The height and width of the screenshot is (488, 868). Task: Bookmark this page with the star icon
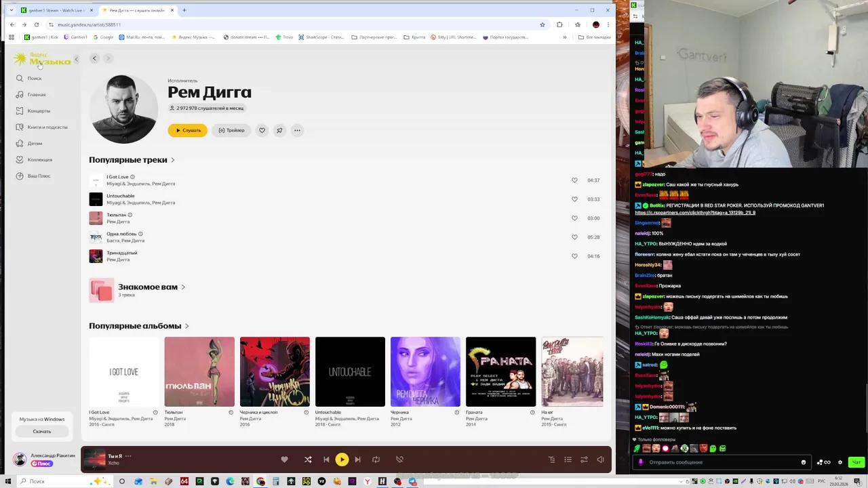[542, 24]
